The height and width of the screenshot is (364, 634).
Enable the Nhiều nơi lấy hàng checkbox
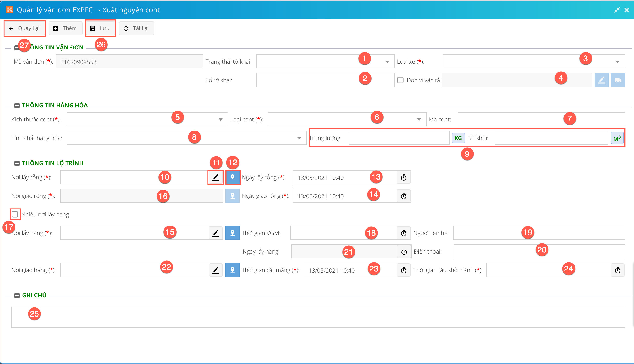pos(15,214)
